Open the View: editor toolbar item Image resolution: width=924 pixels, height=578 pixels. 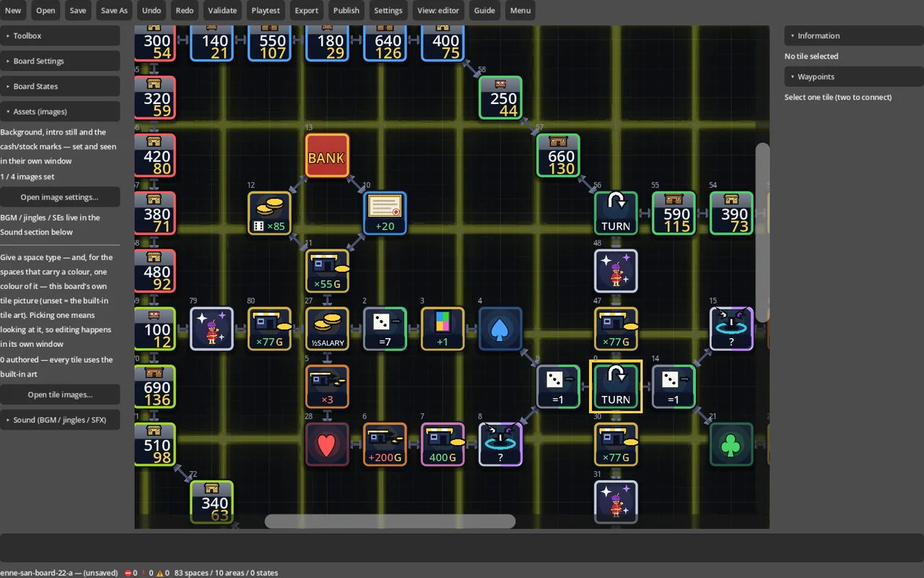438,10
